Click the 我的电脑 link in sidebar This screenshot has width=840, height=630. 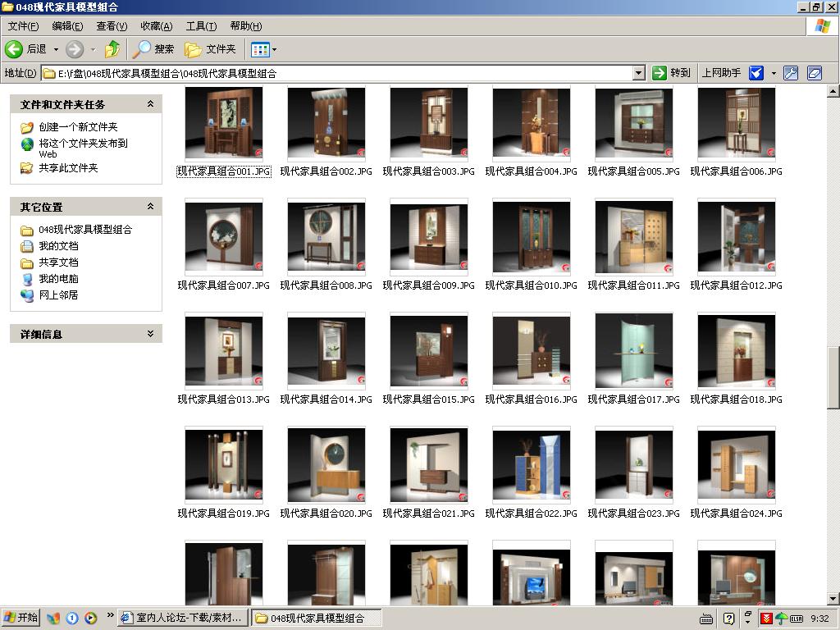click(x=58, y=279)
